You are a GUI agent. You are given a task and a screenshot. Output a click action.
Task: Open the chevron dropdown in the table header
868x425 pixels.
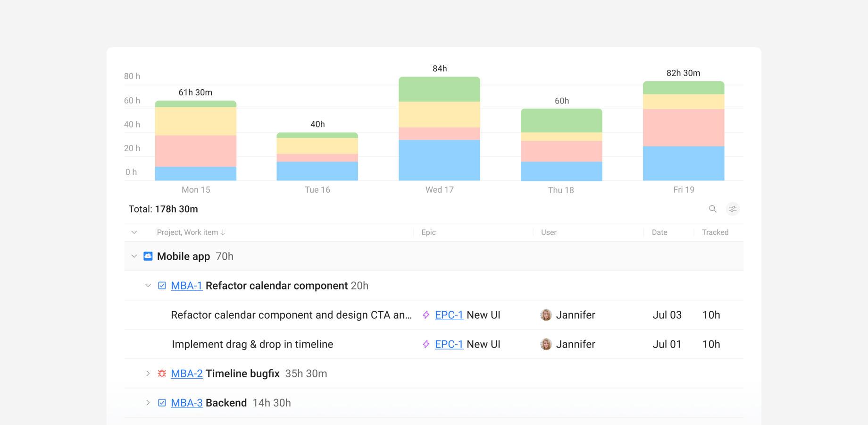134,232
